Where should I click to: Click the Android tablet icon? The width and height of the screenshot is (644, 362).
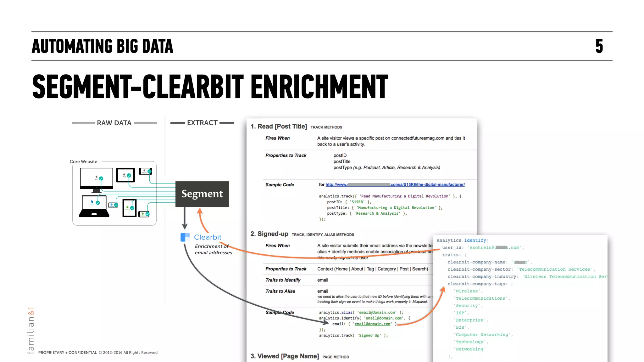click(130, 208)
